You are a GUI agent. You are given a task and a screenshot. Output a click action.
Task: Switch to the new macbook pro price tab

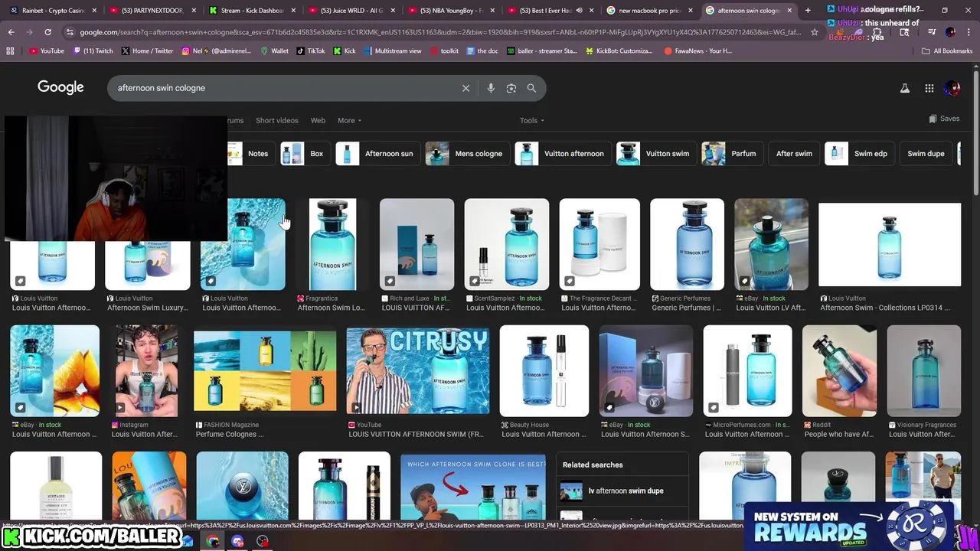pyautogui.click(x=649, y=11)
